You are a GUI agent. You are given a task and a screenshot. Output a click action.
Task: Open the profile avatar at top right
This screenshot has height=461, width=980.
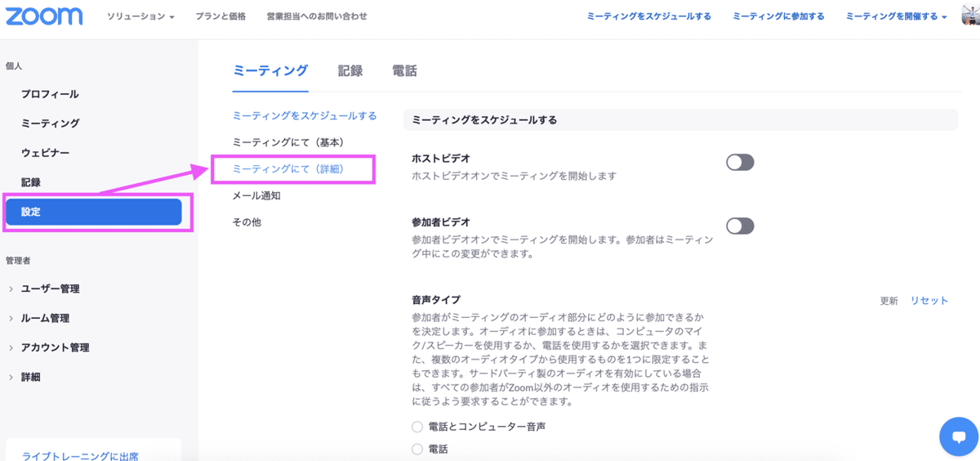pyautogui.click(x=971, y=16)
